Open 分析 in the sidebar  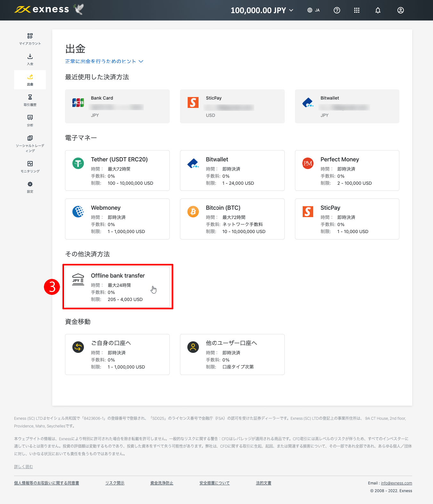(x=30, y=121)
